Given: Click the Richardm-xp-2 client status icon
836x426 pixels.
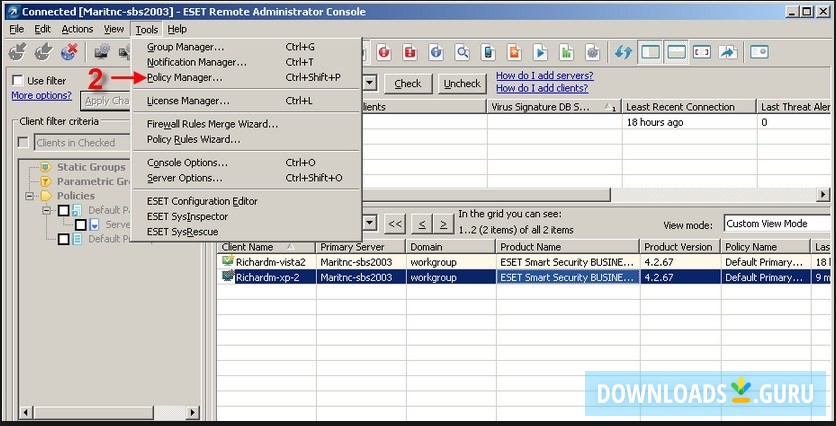Looking at the screenshot, I should click(228, 277).
